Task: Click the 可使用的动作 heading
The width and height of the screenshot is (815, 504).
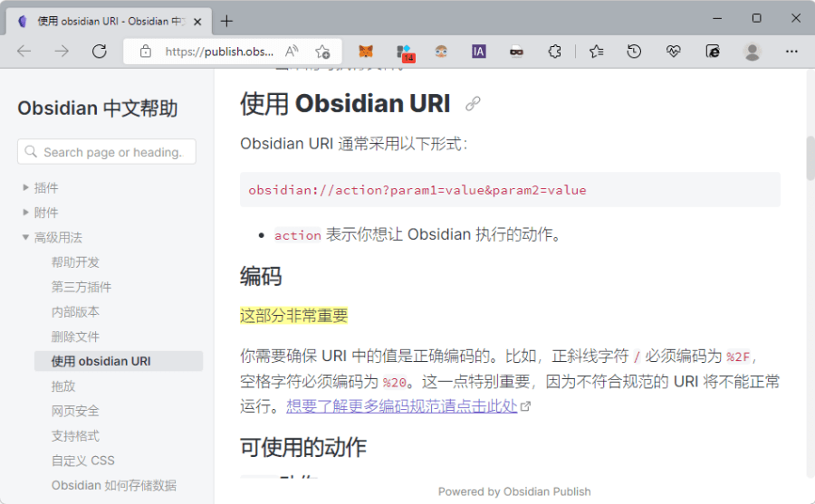Action: coord(303,447)
